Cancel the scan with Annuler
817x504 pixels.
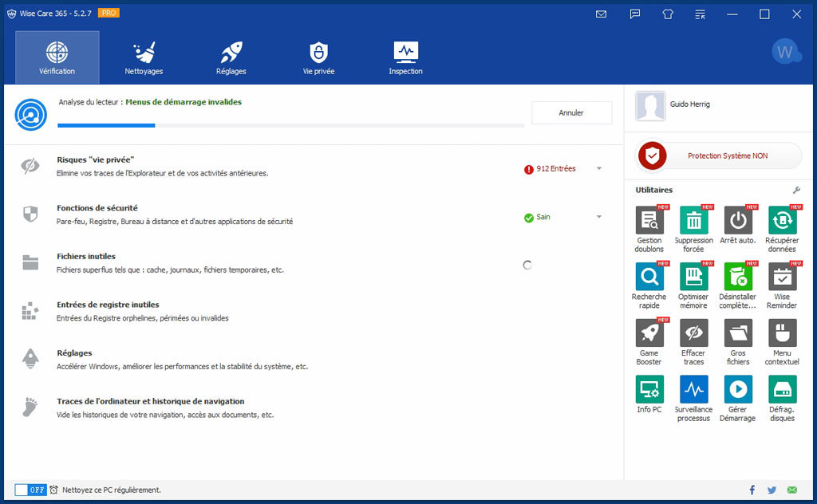571,112
